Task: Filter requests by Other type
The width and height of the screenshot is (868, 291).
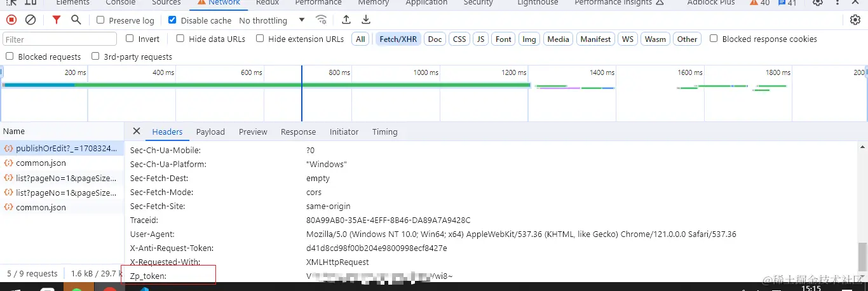Action: pos(687,39)
